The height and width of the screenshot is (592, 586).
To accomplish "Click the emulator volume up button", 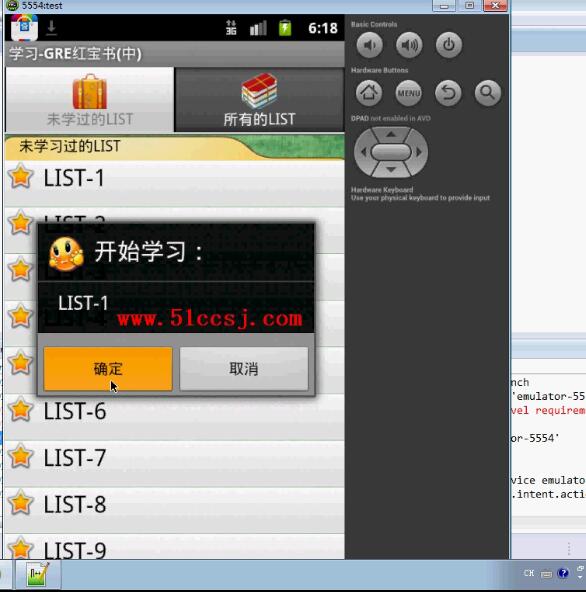I will (x=409, y=45).
